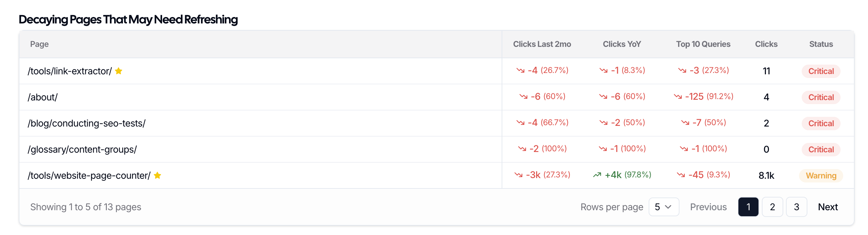This screenshot has width=868, height=235.
Task: Jump to page 3 of results
Action: click(x=796, y=207)
